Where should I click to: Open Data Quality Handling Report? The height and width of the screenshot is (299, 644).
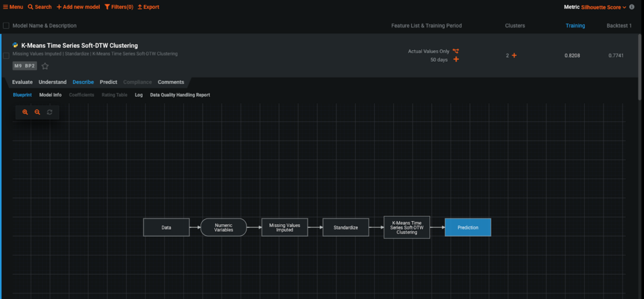(180, 95)
